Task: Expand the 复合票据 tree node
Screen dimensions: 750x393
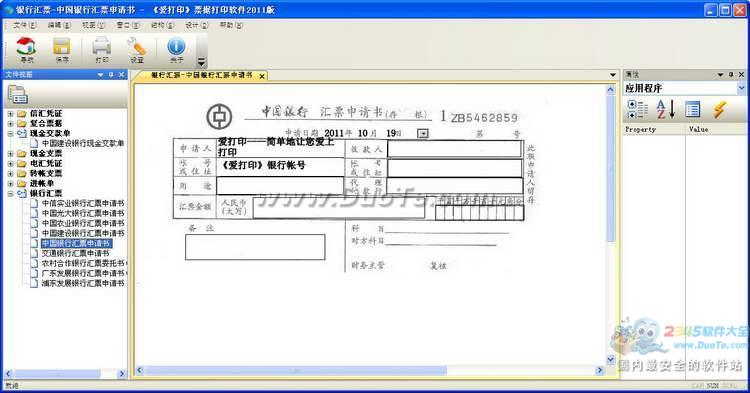Action: (x=11, y=124)
